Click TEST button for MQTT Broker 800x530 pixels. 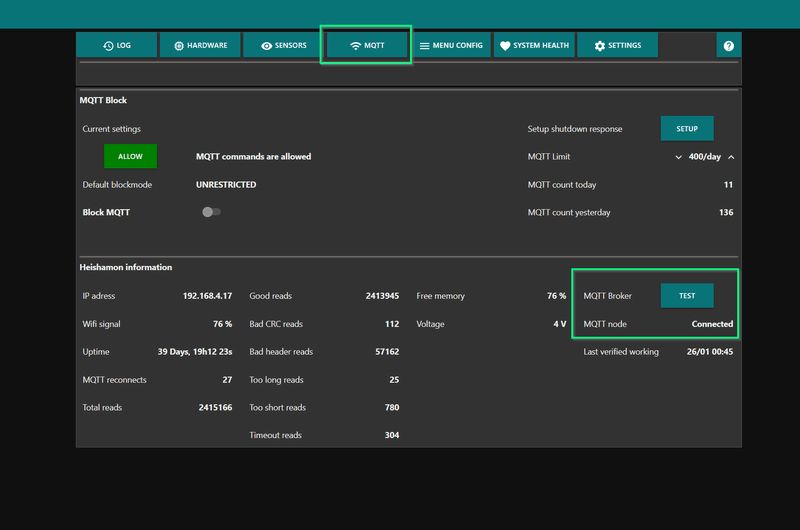coord(687,295)
